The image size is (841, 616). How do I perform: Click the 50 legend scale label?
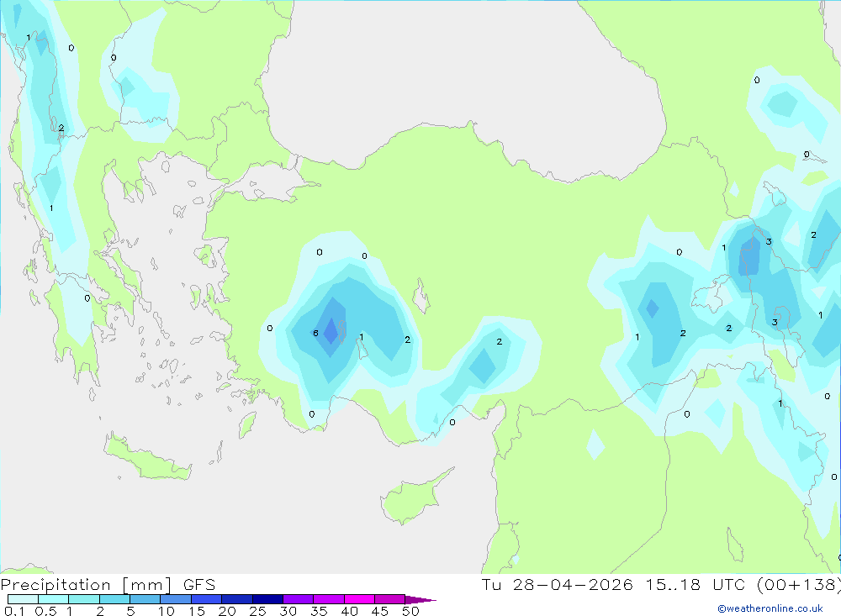[x=410, y=611]
